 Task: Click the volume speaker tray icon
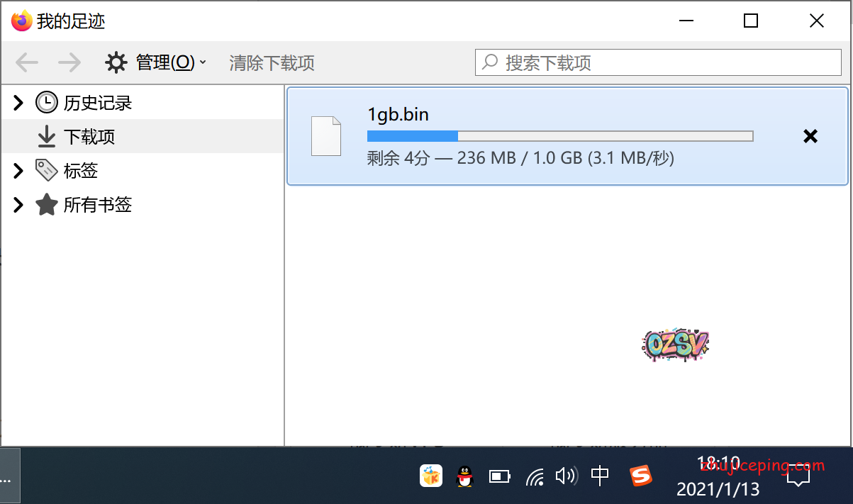[x=567, y=476]
